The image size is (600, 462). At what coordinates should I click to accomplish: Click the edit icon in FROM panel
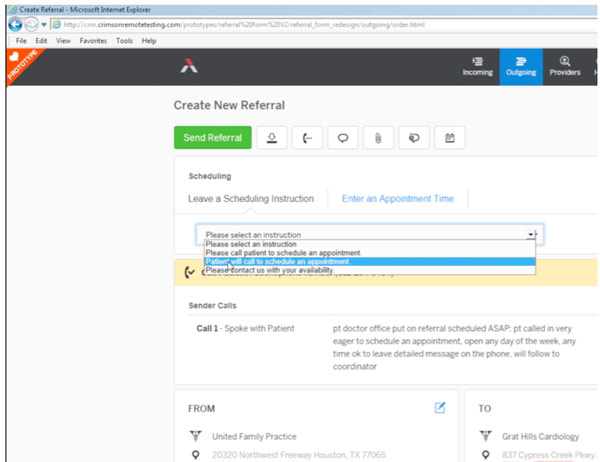(440, 407)
